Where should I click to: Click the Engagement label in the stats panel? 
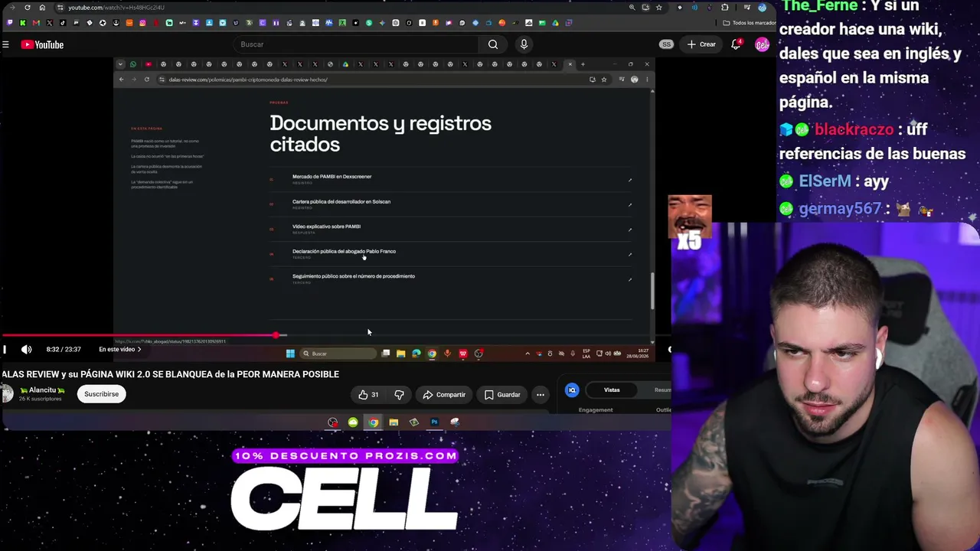596,410
